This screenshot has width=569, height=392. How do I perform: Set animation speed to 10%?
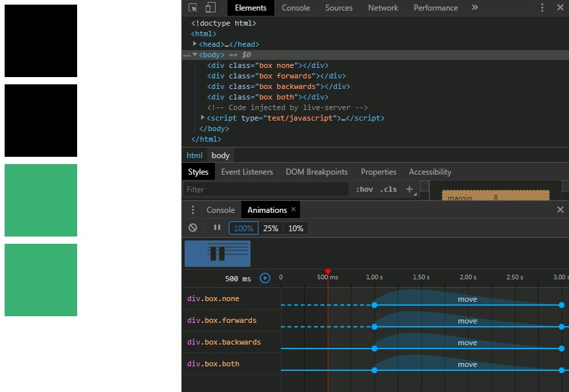[x=296, y=228]
